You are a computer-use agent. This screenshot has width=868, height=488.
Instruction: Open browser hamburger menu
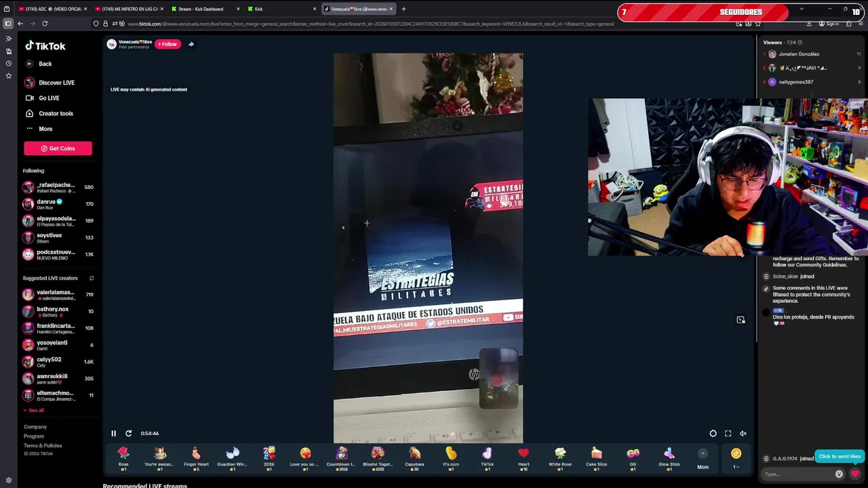tap(861, 24)
